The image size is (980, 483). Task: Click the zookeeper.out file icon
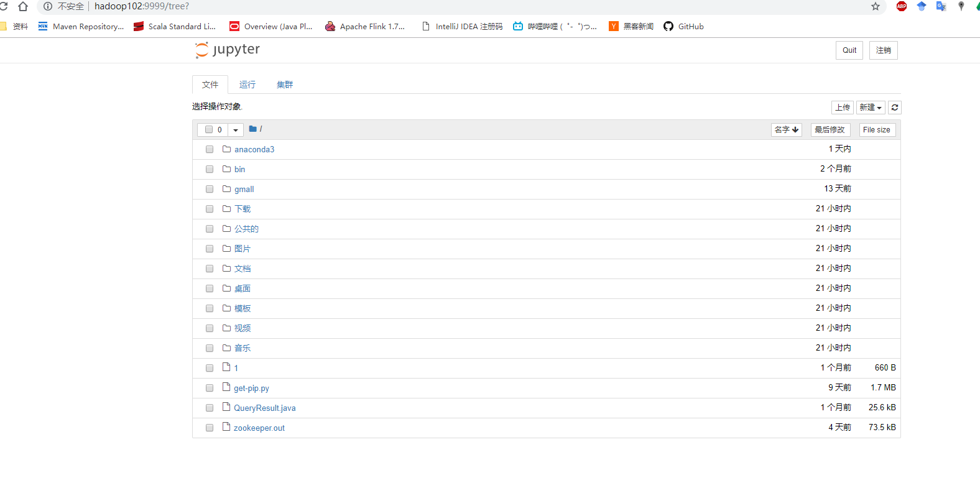pos(226,427)
